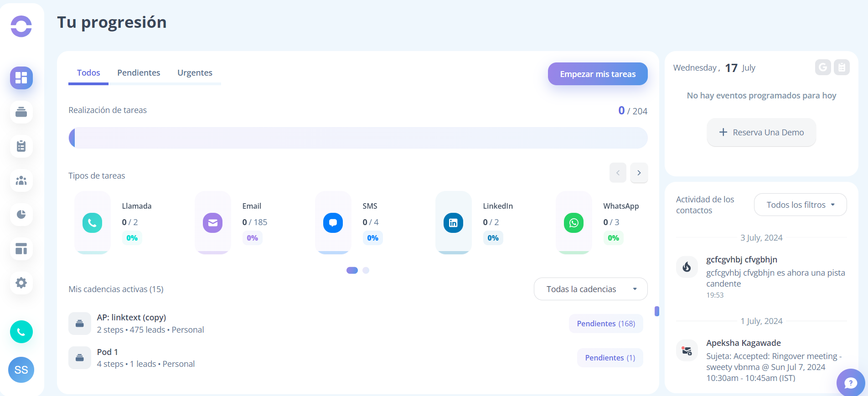Open the tasks clipboard icon in sidebar
Image resolution: width=868 pixels, height=396 pixels.
click(x=21, y=146)
